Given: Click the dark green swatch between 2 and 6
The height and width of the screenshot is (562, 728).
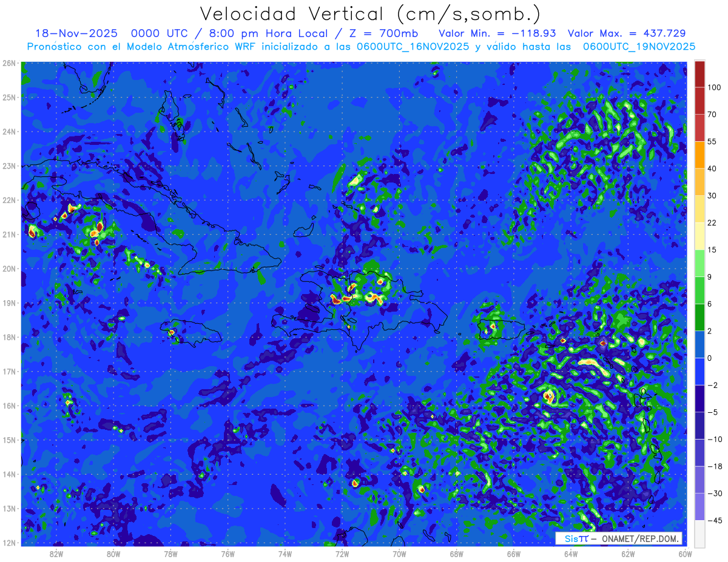Looking at the screenshot, I should [699, 318].
